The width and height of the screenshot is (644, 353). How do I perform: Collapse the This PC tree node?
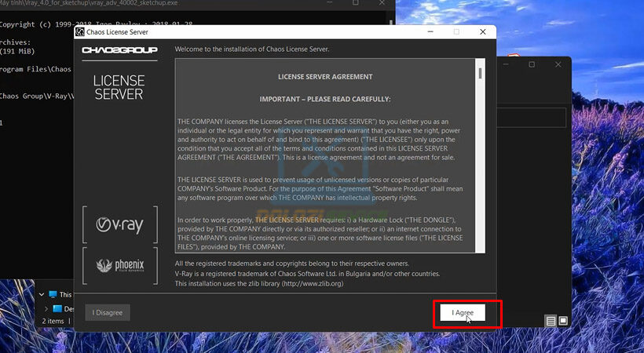[x=41, y=295]
